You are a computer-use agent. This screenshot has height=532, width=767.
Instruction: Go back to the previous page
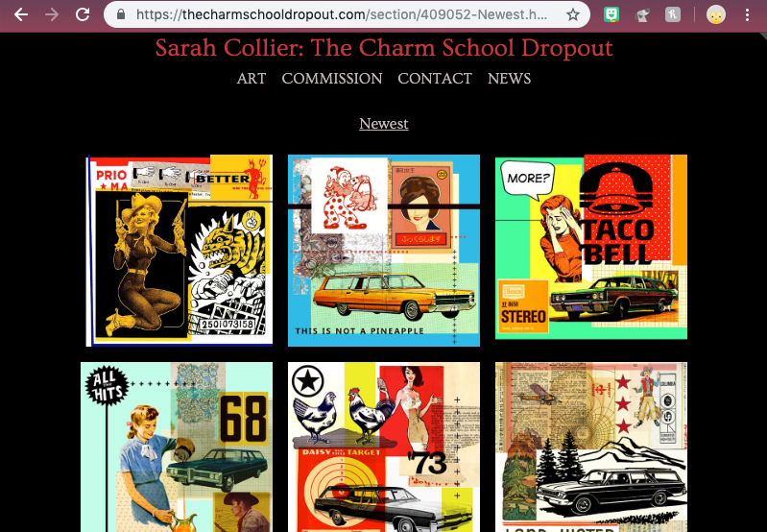[21, 14]
